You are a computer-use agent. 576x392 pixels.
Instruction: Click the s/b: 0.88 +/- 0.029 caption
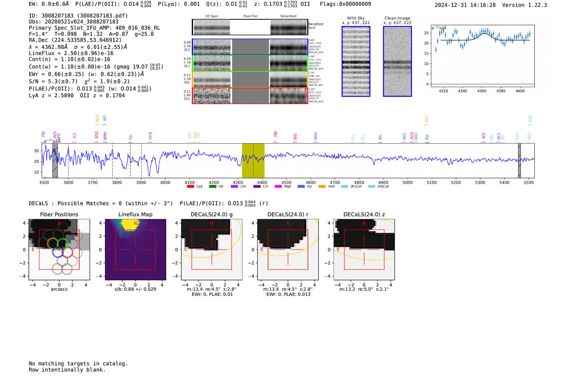(135, 289)
